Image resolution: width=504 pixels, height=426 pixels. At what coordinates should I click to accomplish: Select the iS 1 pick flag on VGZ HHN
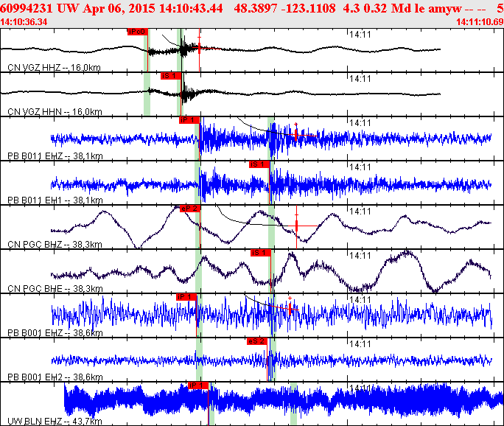[x=171, y=76]
